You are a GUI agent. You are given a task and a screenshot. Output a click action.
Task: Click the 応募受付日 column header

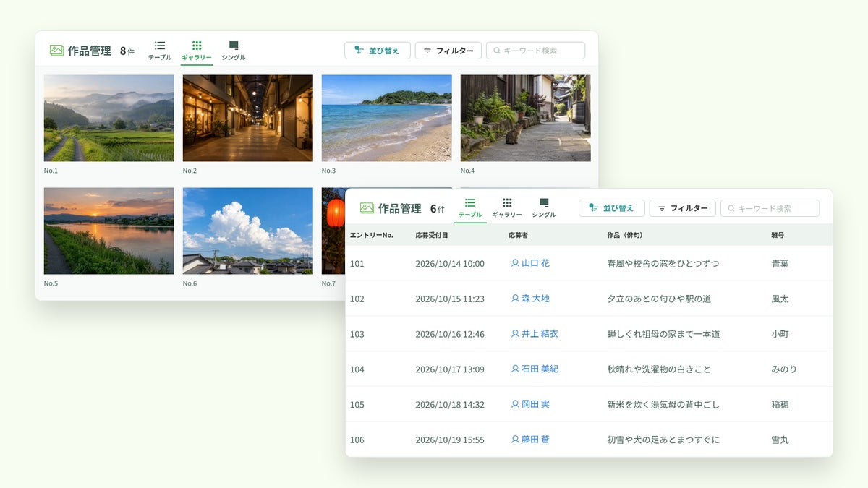point(432,235)
